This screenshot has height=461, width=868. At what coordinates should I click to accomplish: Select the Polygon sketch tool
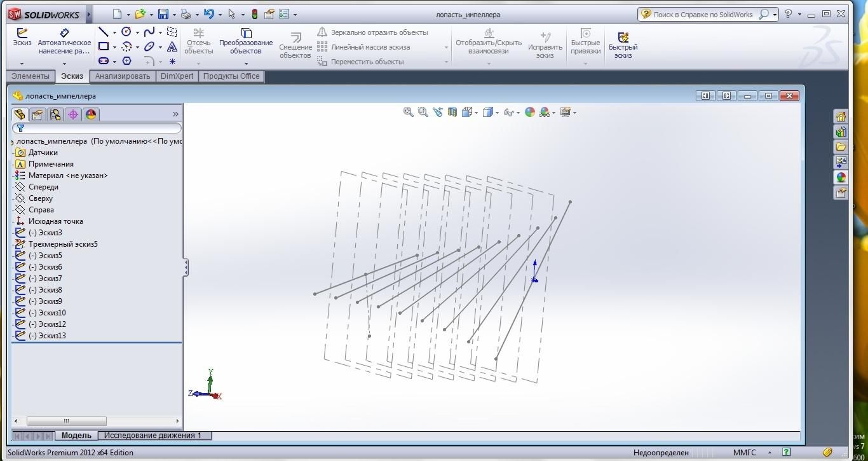pos(126,61)
